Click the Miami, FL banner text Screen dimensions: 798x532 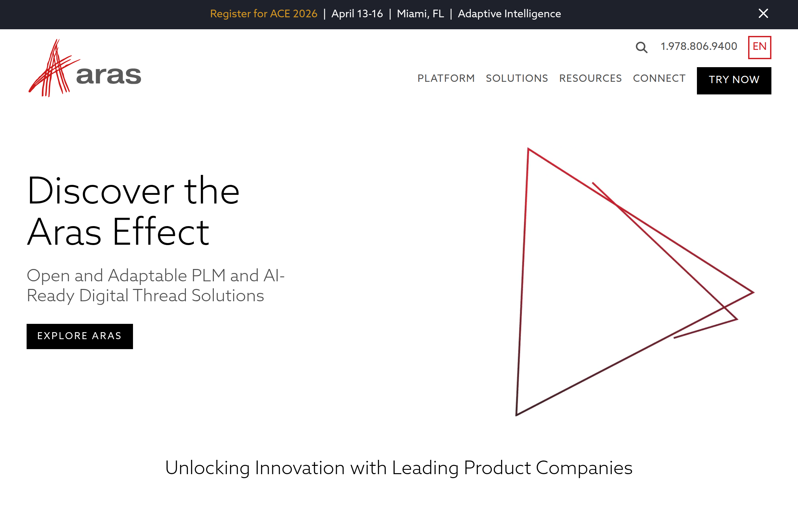420,14
